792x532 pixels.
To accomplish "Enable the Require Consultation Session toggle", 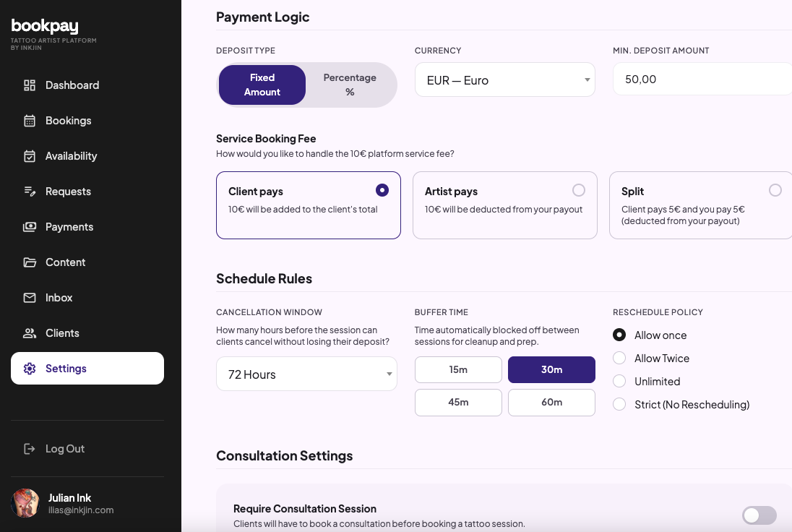I will pos(759,515).
